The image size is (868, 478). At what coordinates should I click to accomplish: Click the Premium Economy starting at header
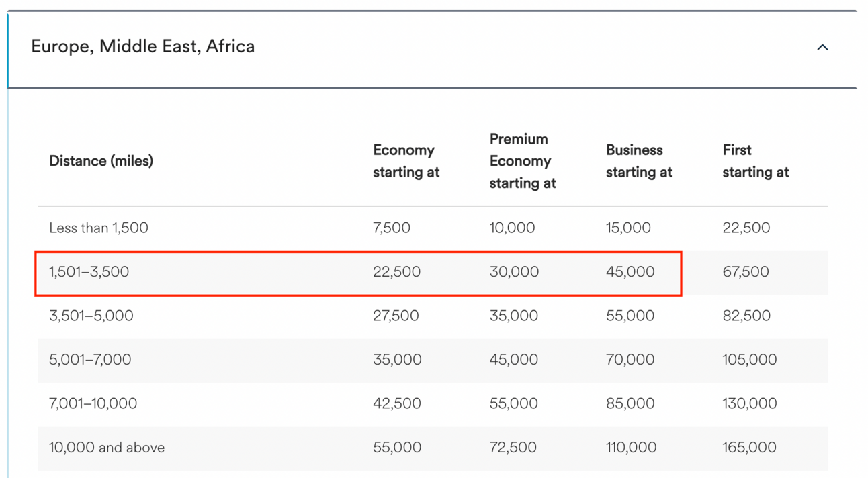[523, 161]
